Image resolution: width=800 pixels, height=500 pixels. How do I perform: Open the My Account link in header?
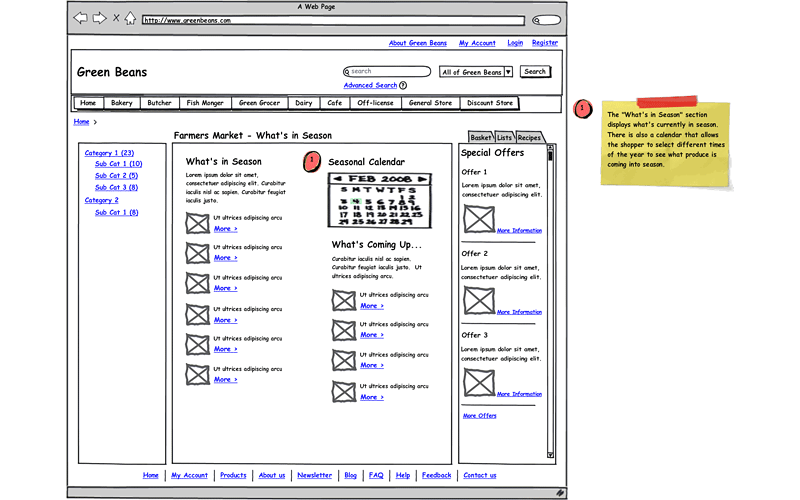[x=477, y=43]
